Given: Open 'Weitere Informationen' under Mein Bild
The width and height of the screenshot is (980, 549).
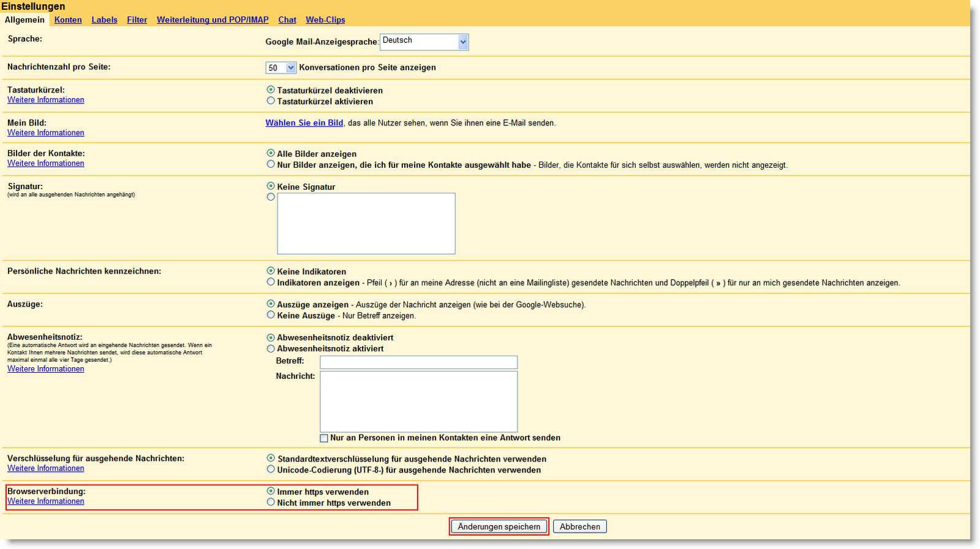Looking at the screenshot, I should 46,133.
